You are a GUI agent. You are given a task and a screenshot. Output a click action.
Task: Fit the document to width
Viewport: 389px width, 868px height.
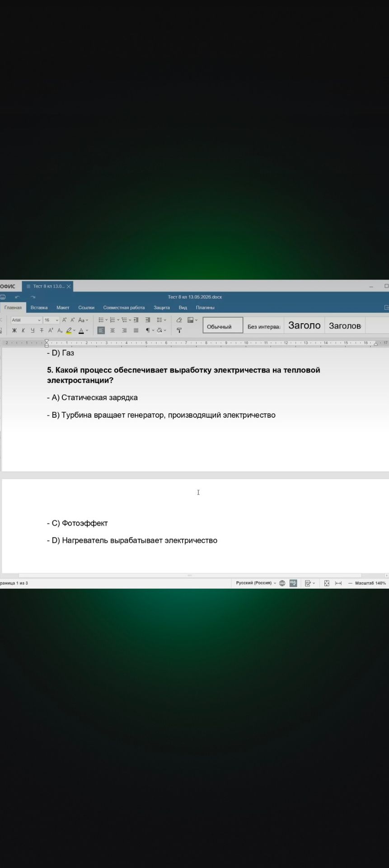338,583
